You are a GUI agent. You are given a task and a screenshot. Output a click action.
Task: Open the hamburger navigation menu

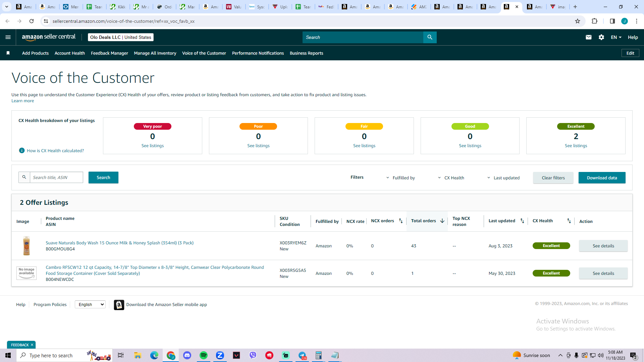8,37
